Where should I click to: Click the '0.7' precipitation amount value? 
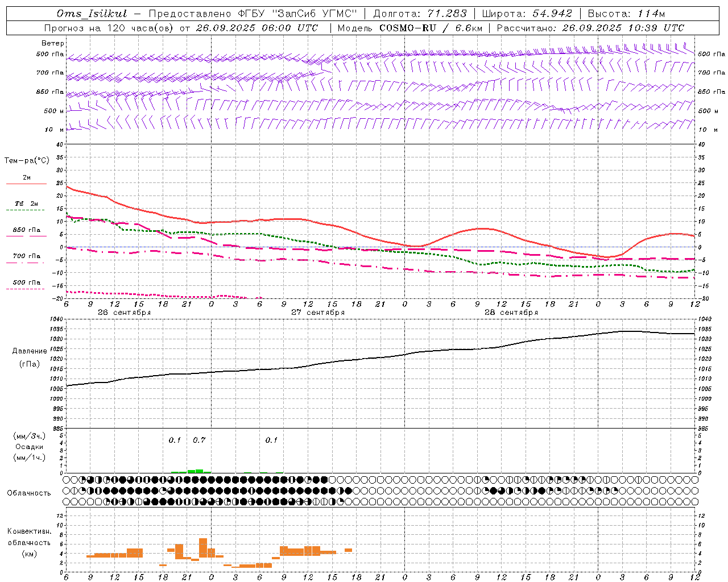[199, 440]
